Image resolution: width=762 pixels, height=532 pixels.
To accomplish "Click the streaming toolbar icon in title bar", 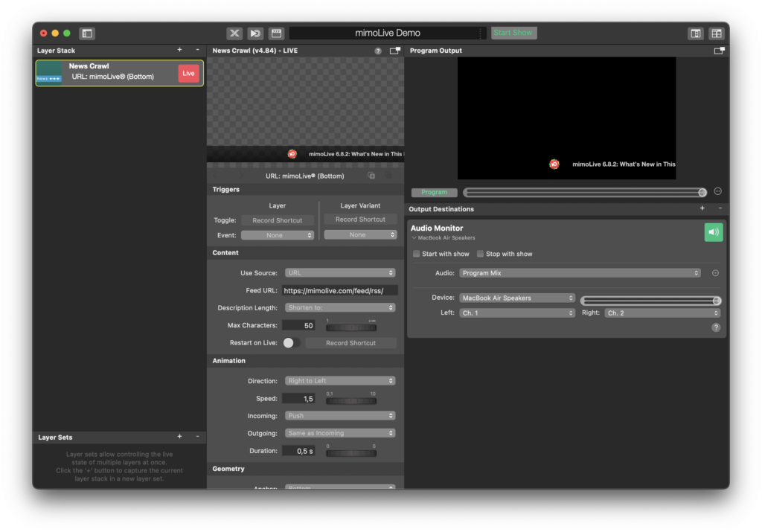I will point(255,33).
